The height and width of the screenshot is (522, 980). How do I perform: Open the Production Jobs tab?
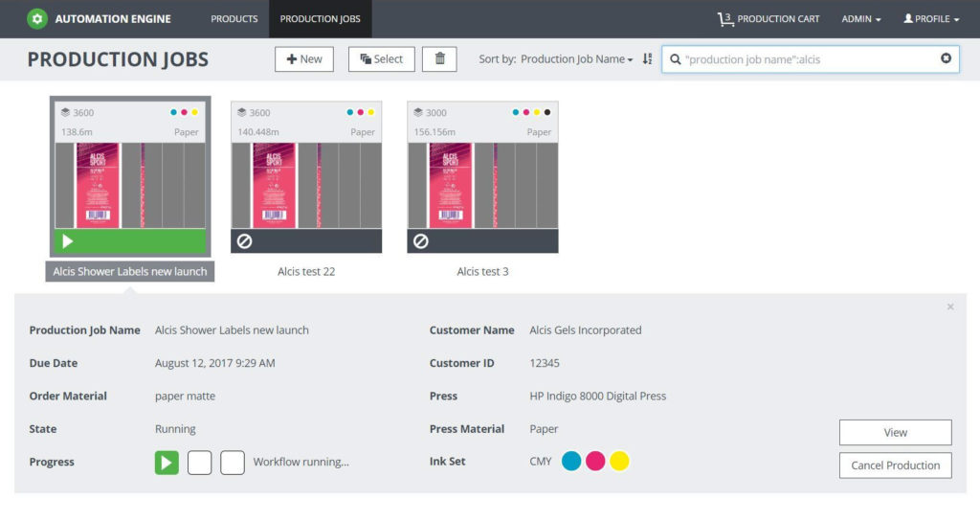click(320, 19)
